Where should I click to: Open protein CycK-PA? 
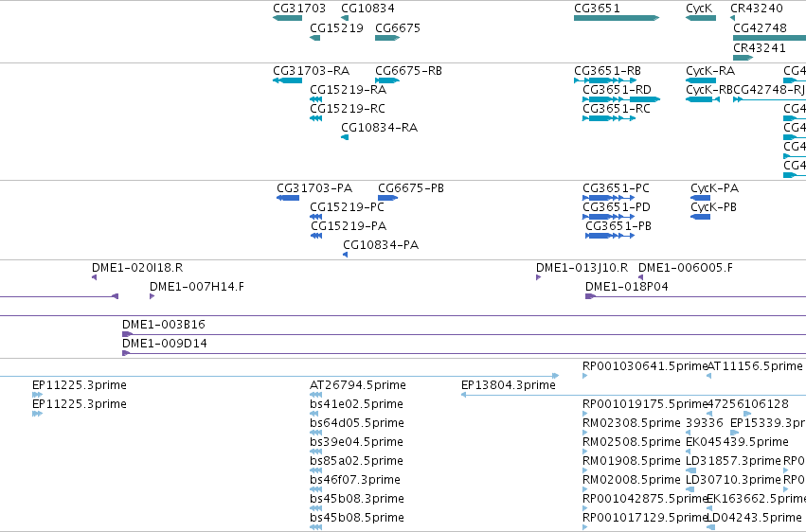coord(714,188)
